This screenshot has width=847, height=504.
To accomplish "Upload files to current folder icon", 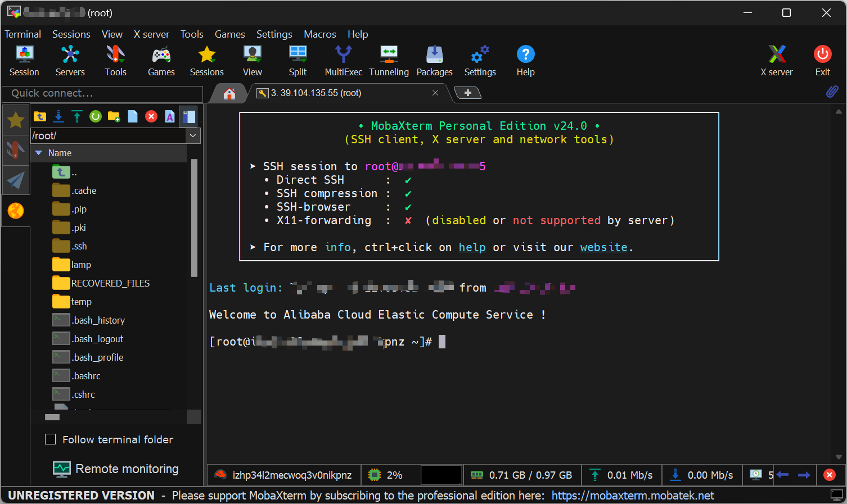I will 77,116.
